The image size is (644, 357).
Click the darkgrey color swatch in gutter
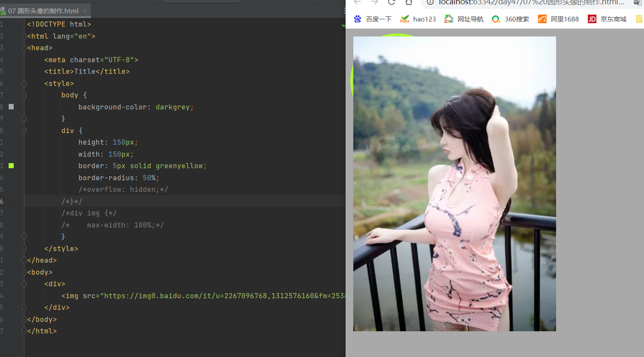click(11, 107)
